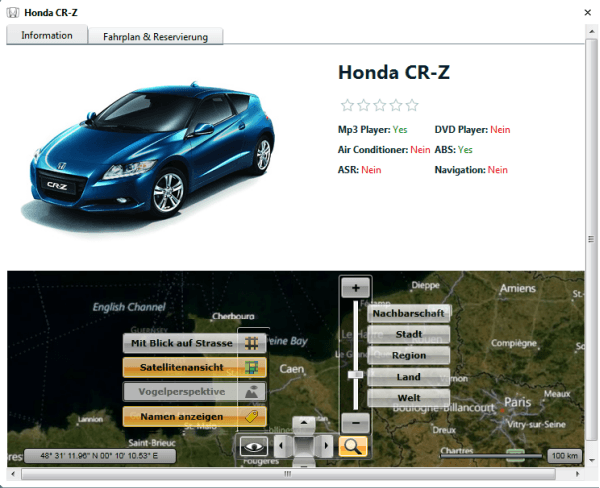Image resolution: width=600 pixels, height=488 pixels.
Task: Click Caen on the map
Action: (292, 369)
